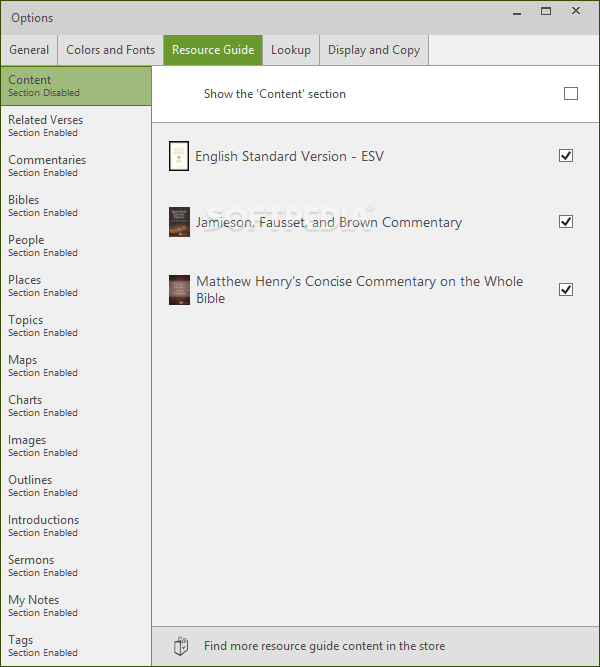The width and height of the screenshot is (600, 667).
Task: Uncheck the Jamieson, Fausset, and Brown Commentary checkbox
Action: [x=566, y=222]
